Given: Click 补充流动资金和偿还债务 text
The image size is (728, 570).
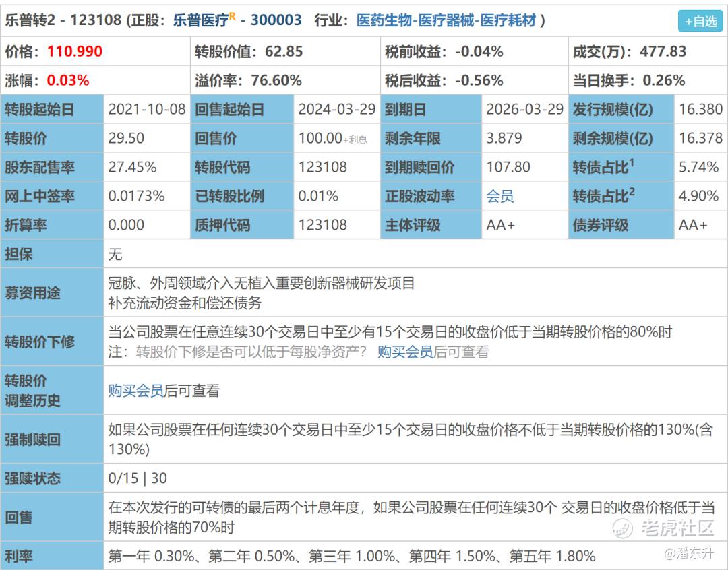Looking at the screenshot, I should [x=185, y=303].
